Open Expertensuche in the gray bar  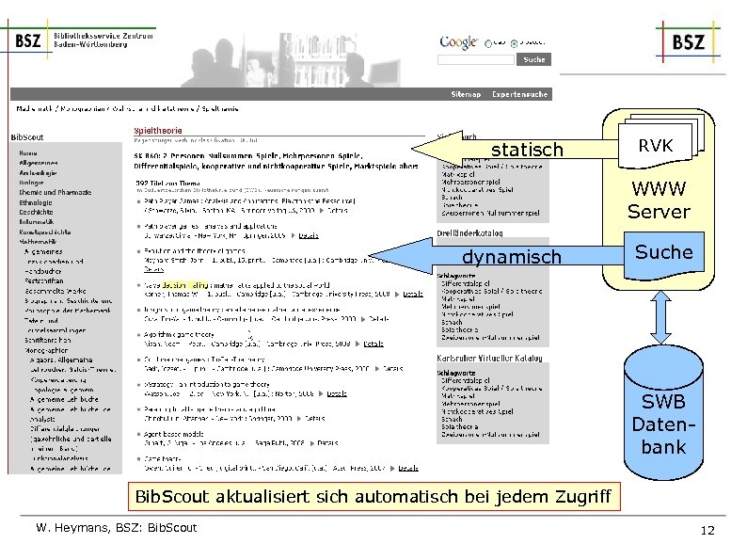519,94
